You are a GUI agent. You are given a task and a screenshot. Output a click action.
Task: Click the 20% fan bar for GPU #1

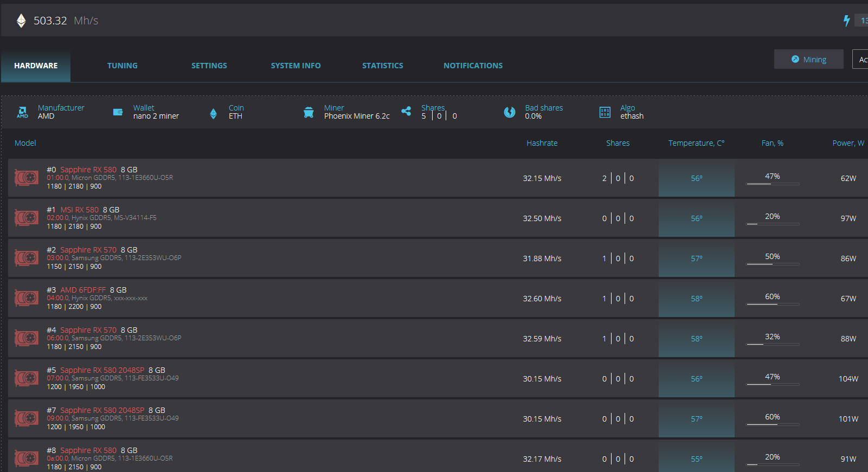point(773,224)
